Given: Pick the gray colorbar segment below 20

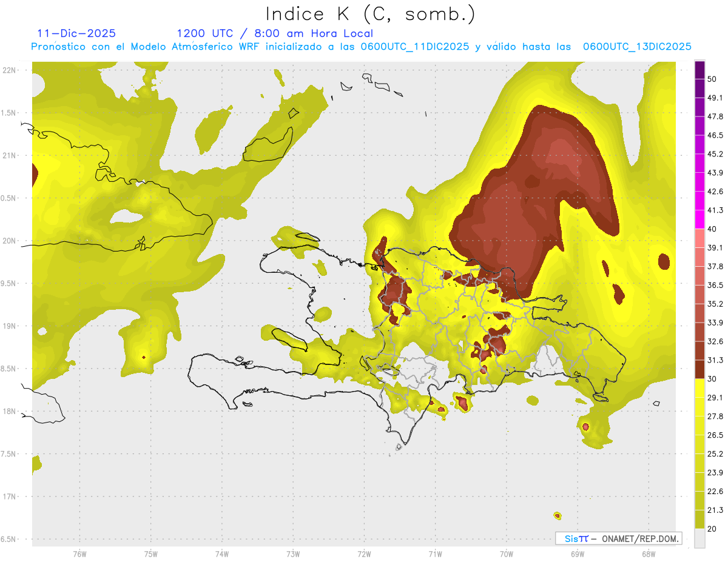Looking at the screenshot, I should 699,538.
